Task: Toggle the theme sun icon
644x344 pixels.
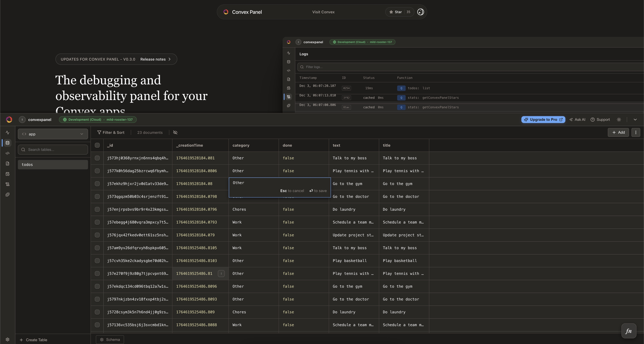Action: (x=619, y=120)
